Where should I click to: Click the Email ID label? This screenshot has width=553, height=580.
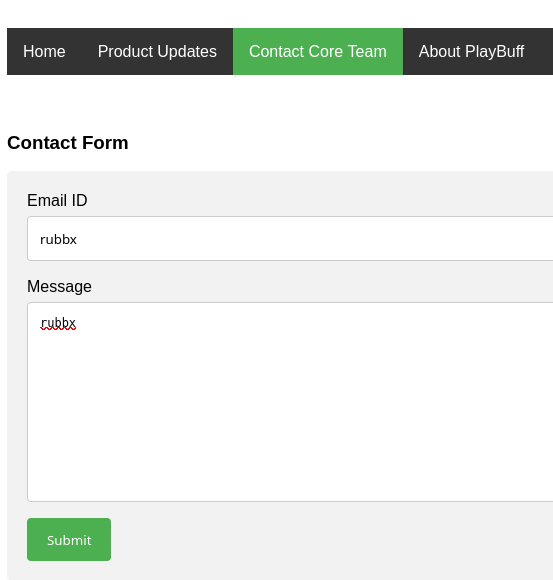click(x=57, y=200)
